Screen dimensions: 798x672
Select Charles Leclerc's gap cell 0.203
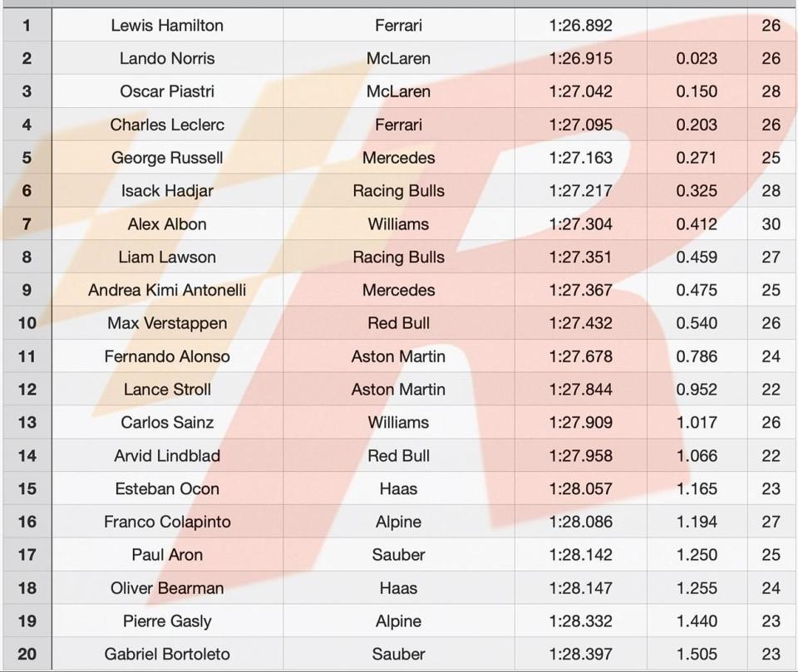pos(697,125)
